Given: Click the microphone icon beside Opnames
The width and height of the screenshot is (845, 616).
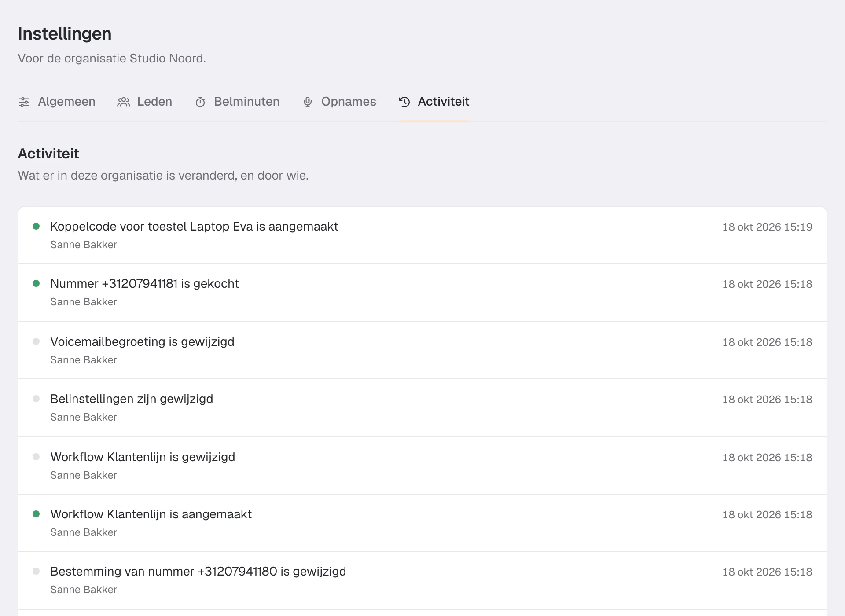Looking at the screenshot, I should [308, 102].
